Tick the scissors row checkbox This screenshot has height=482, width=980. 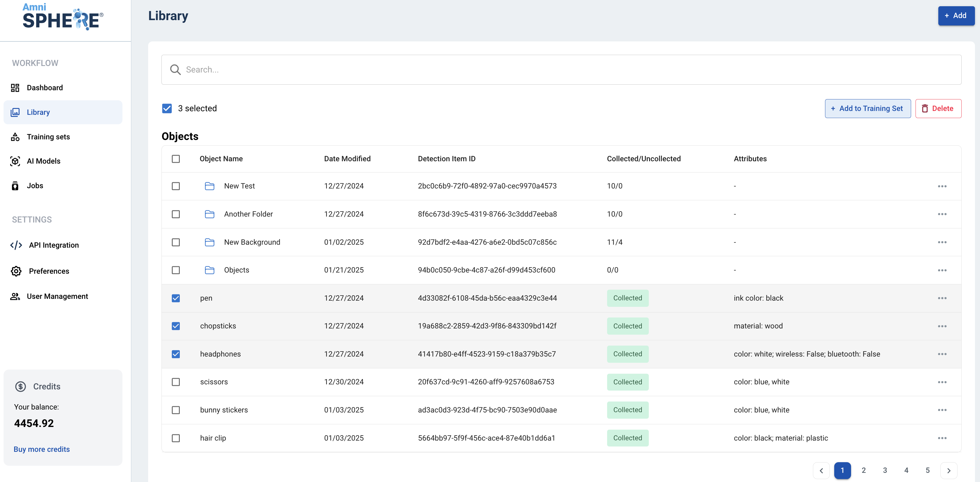click(x=175, y=382)
